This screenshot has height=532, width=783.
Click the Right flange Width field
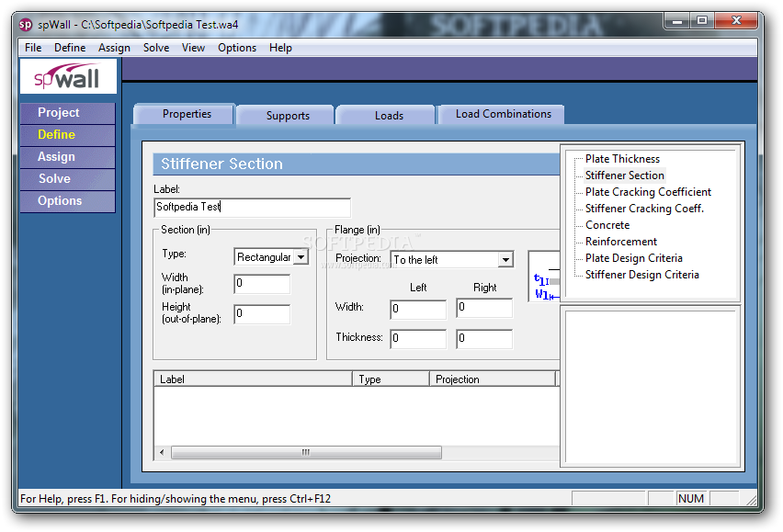pos(484,308)
